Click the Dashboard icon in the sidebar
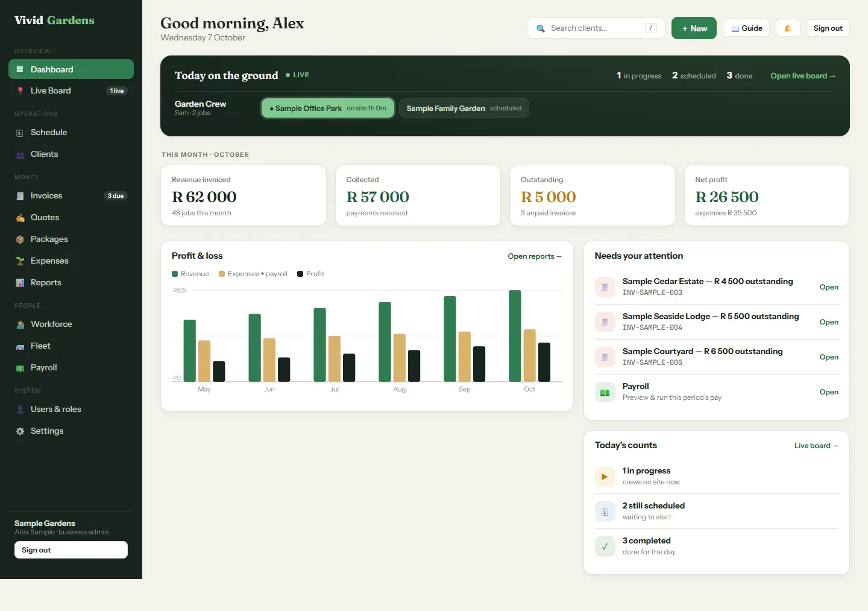868x611 pixels. 20,69
